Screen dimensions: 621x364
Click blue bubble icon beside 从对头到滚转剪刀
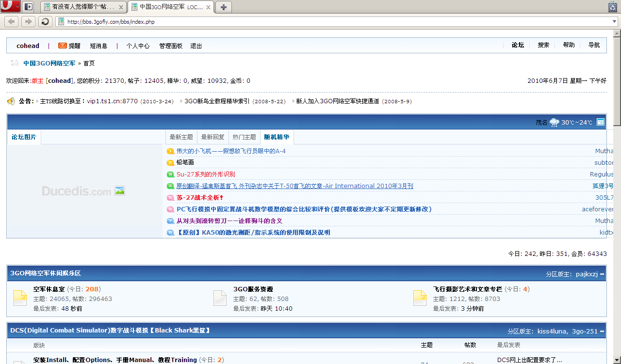170,221
